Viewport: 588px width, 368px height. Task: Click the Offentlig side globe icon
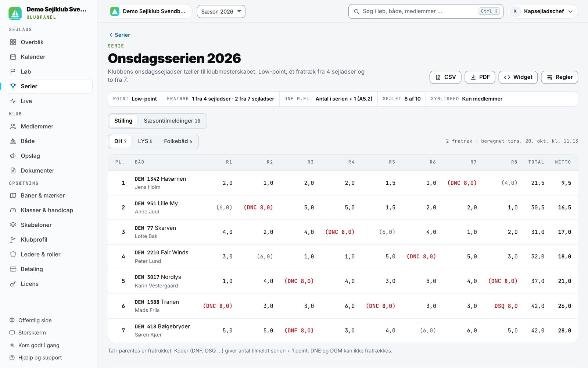click(x=12, y=320)
